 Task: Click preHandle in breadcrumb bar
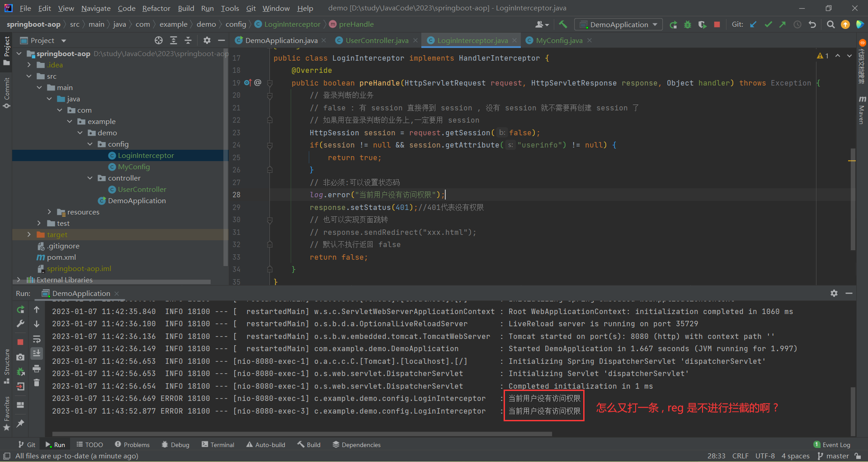[351, 24]
